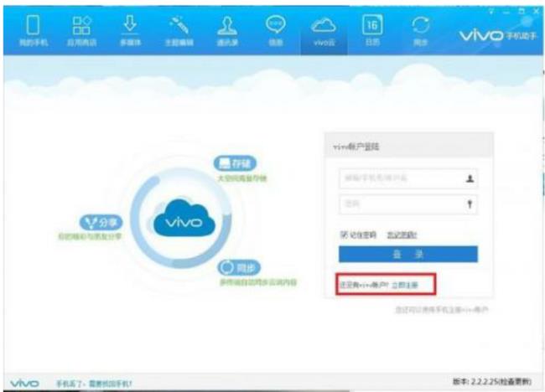Click the Storage (存储) feature badge
The height and width of the screenshot is (392, 545).
pyautogui.click(x=235, y=163)
